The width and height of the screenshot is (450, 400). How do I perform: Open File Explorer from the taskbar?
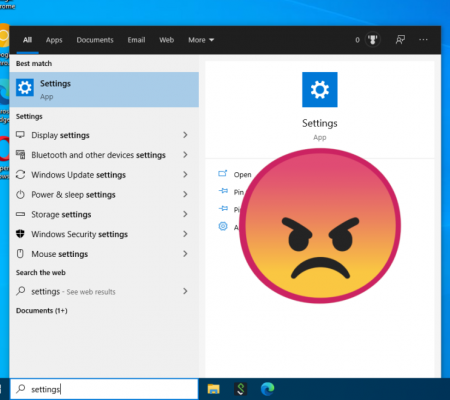click(213, 389)
